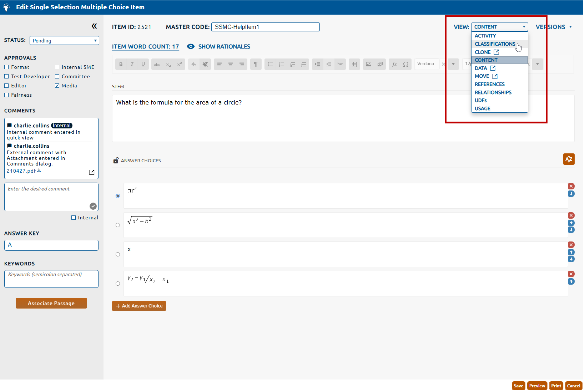Open the math formula editor icon
585x392 pixels.
pyautogui.click(x=394, y=64)
